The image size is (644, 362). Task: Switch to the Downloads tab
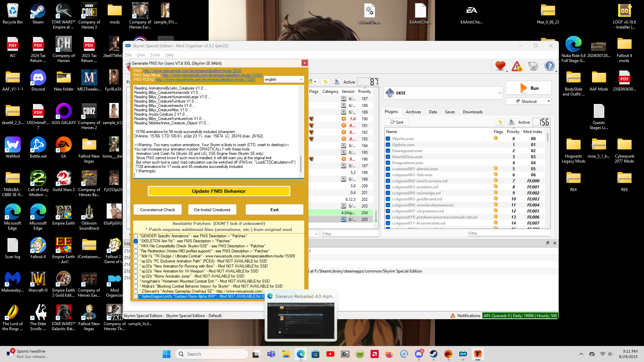click(473, 112)
